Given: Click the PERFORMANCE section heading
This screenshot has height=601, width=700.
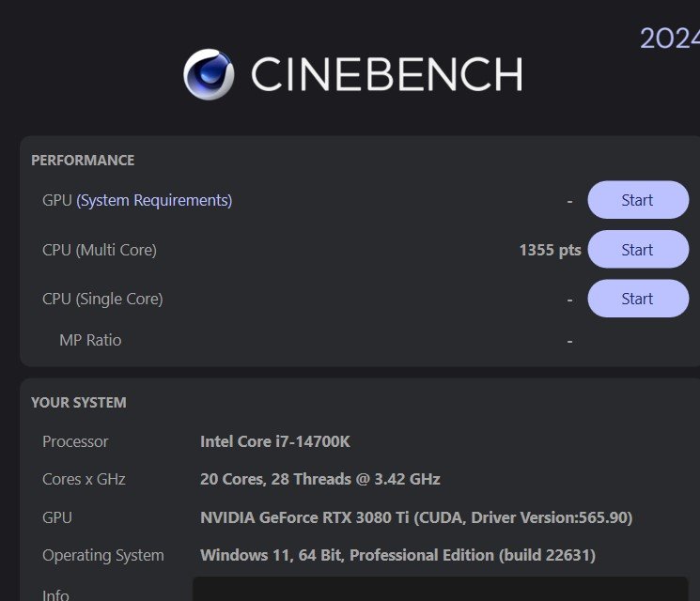Looking at the screenshot, I should tap(83, 161).
